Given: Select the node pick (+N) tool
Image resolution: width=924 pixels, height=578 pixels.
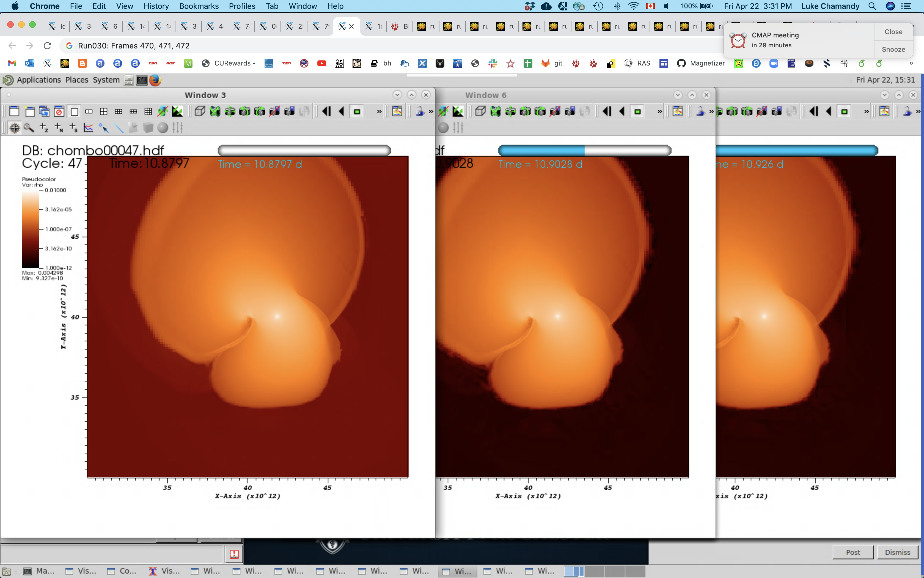Looking at the screenshot, I should coord(59,128).
